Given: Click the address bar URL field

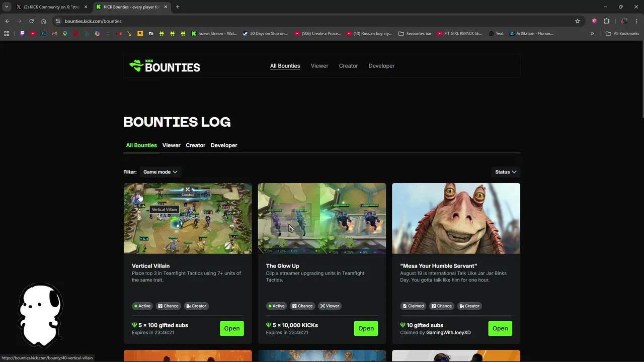Looking at the screenshot, I should click(317, 21).
